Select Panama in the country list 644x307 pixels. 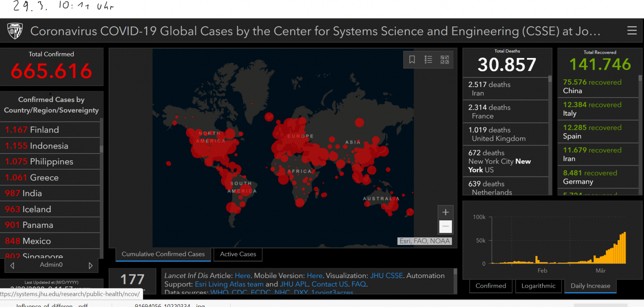(50, 225)
